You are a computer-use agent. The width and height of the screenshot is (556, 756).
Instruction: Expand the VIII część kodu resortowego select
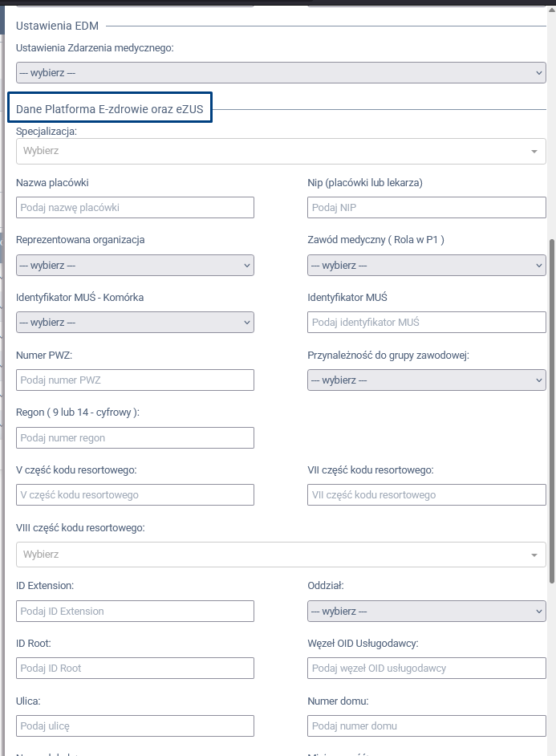pyautogui.click(x=281, y=555)
